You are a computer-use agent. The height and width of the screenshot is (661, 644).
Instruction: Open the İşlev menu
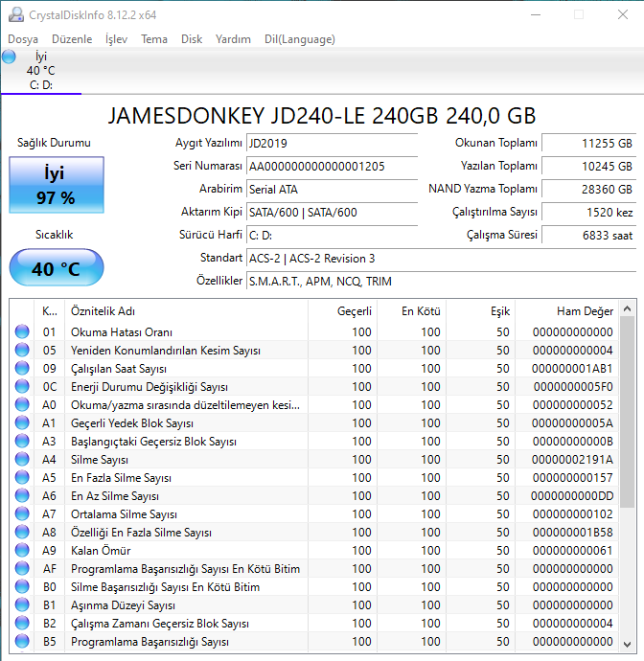pyautogui.click(x=116, y=39)
